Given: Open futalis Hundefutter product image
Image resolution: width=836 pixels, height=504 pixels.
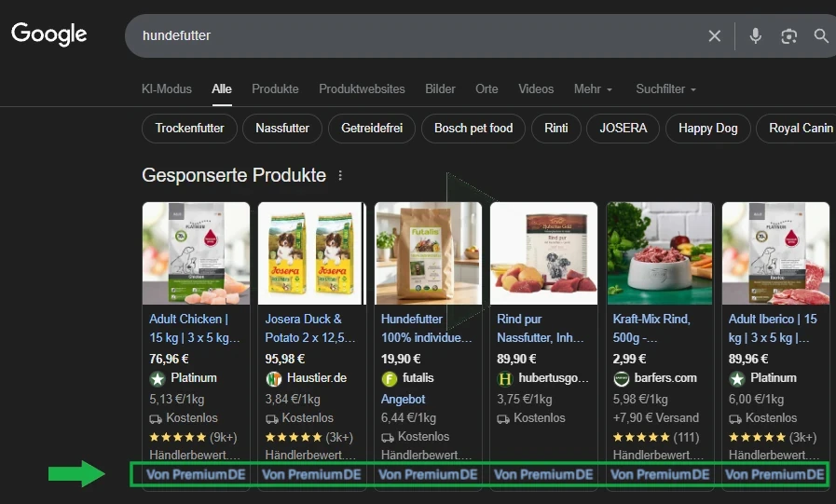Looking at the screenshot, I should click(428, 253).
